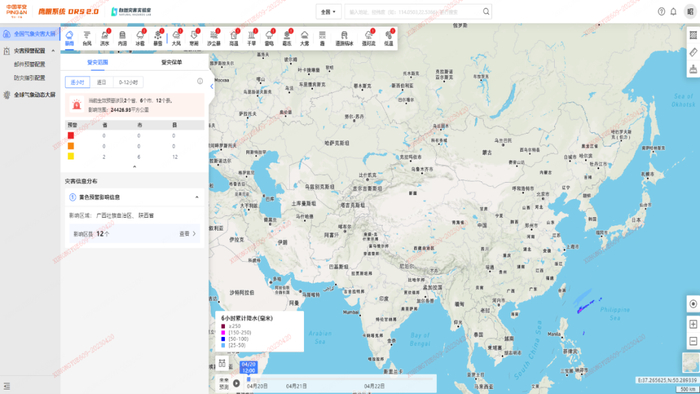Toggle the legend panel icon above timeline
Viewport: 700px width, 394px height.
[x=222, y=363]
